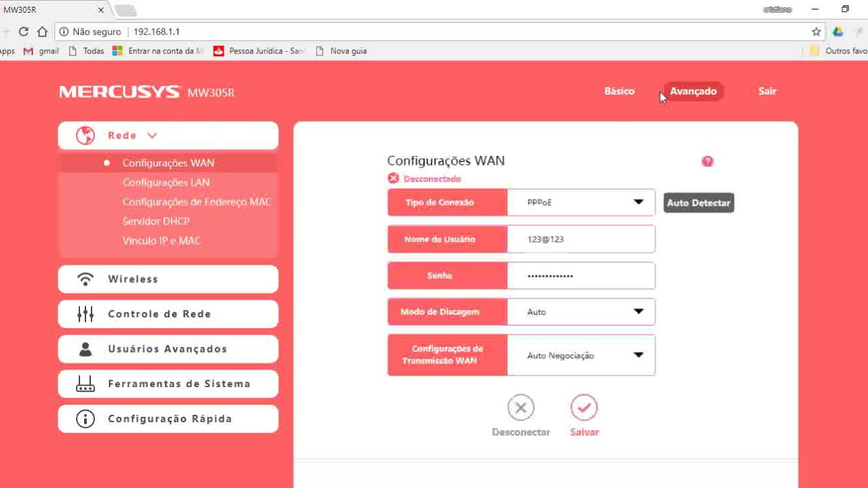The width and height of the screenshot is (868, 488).
Task: Open Vínculo IP e MAC
Action: coord(161,241)
